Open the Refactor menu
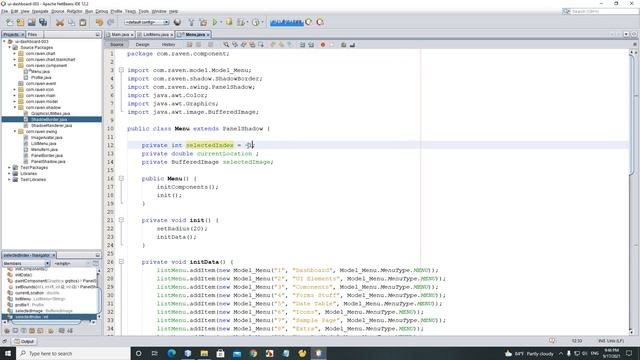Image resolution: width=640 pixels, height=360 pixels. click(74, 11)
